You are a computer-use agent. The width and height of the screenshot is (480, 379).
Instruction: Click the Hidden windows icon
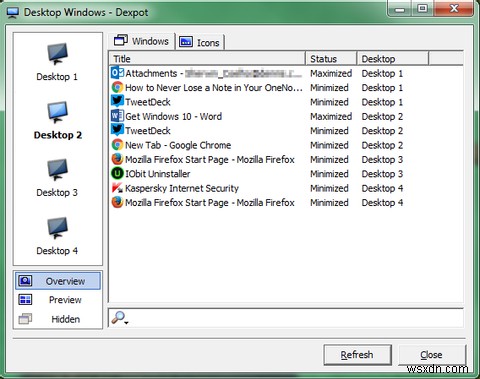[25, 319]
